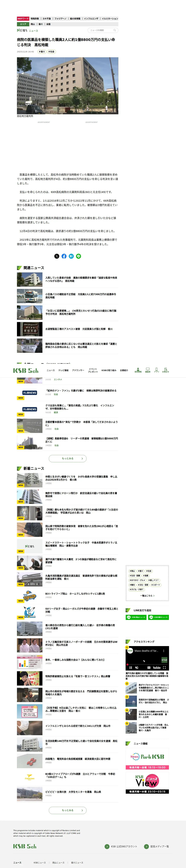Image resolution: width=186 pixels, height=868 pixels.
Task: Click the #香川 article tag
Action: (42, 52)
